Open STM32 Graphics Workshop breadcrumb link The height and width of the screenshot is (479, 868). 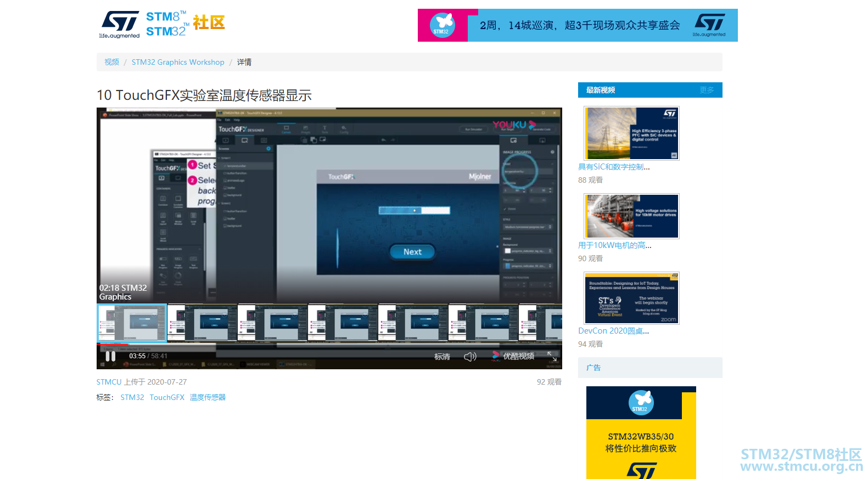[x=178, y=62]
